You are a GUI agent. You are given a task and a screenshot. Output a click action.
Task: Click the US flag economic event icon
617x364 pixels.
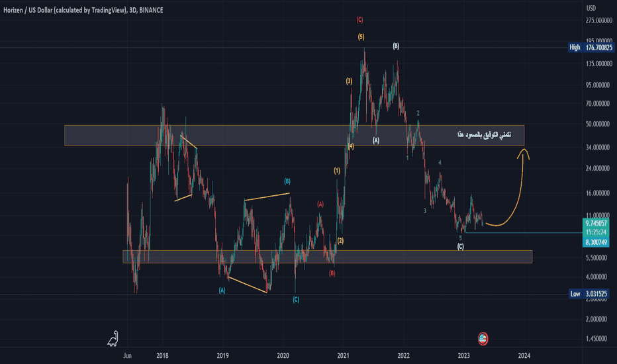(x=483, y=338)
